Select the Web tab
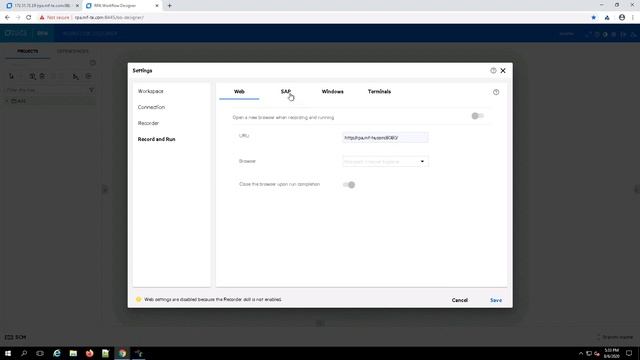640x360 pixels. tap(239, 91)
